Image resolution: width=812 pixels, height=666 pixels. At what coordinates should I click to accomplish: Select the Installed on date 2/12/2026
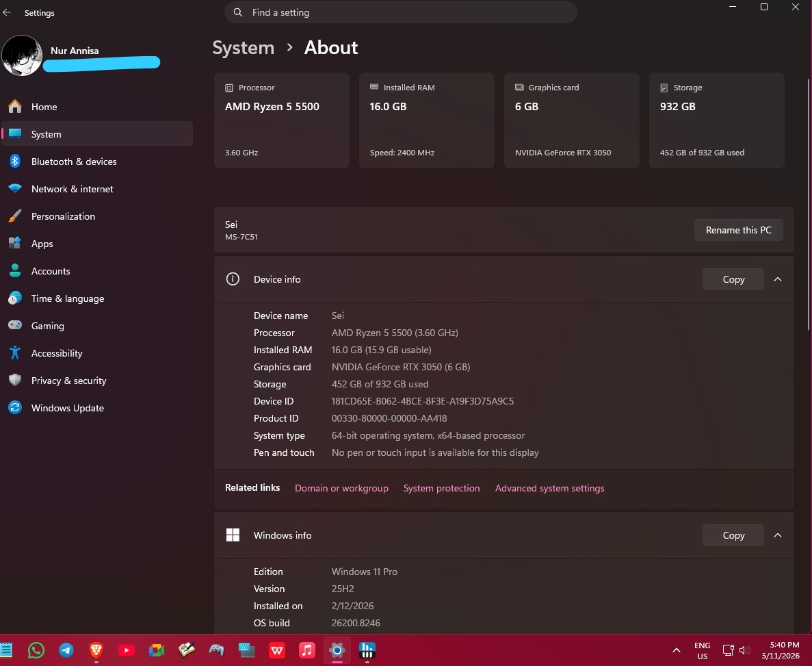[353, 606]
